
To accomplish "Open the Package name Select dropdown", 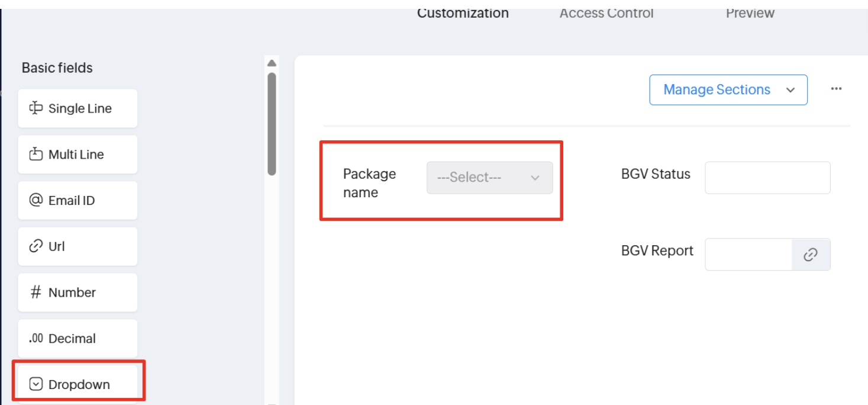I will [489, 178].
